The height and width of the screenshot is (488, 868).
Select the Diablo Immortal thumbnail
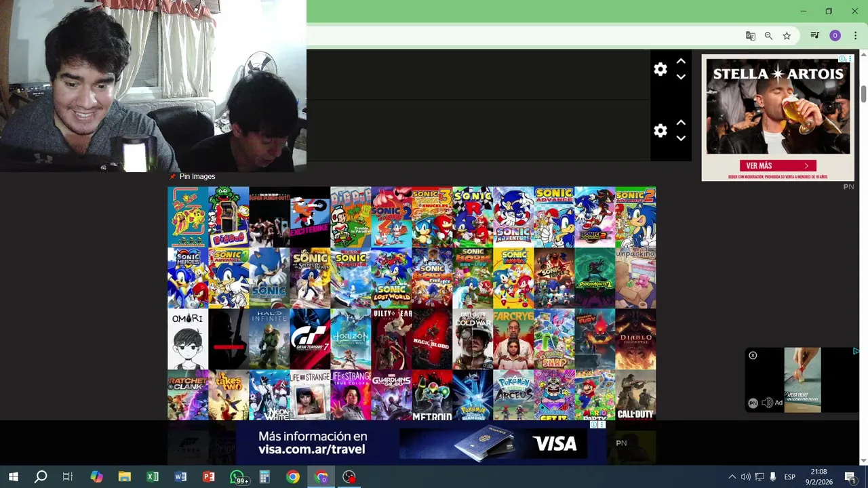coord(635,339)
